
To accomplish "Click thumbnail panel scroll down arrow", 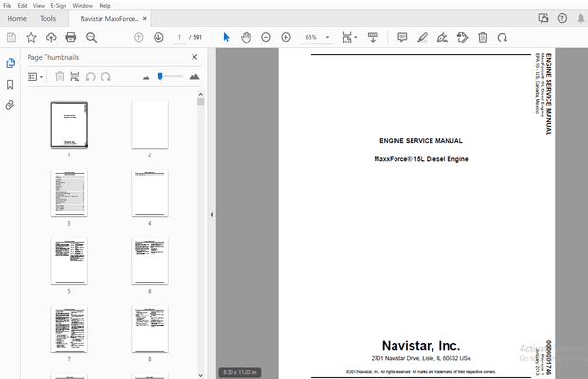I will 201,375.
